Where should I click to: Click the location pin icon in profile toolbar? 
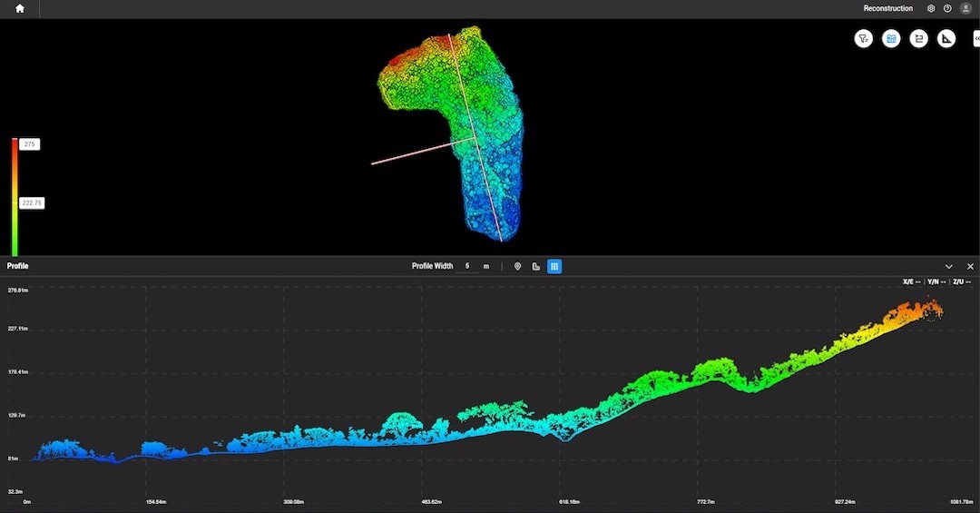click(517, 266)
